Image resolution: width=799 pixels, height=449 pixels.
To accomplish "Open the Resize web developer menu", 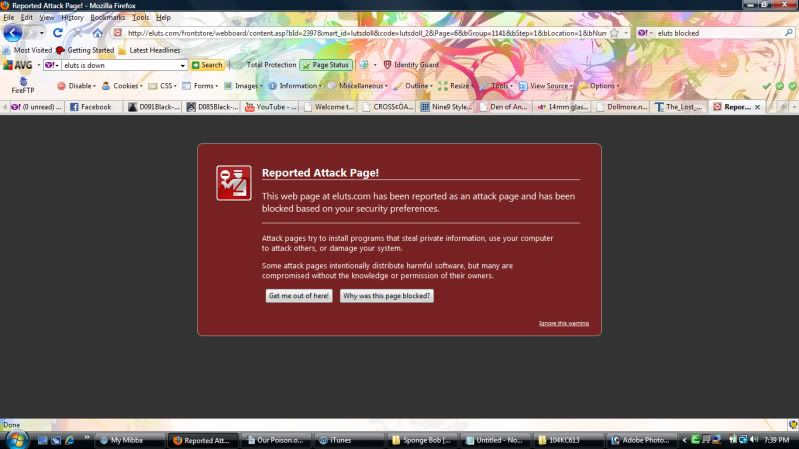I will tap(456, 86).
